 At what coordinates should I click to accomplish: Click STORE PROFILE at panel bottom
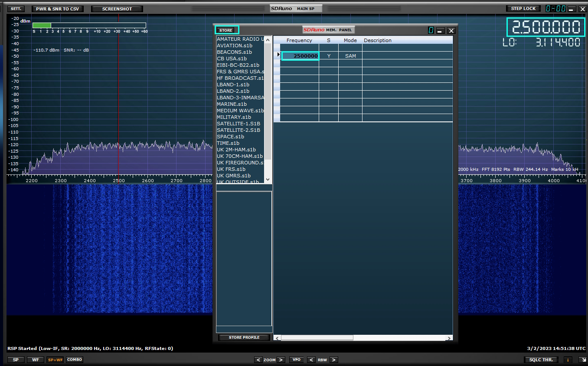244,337
